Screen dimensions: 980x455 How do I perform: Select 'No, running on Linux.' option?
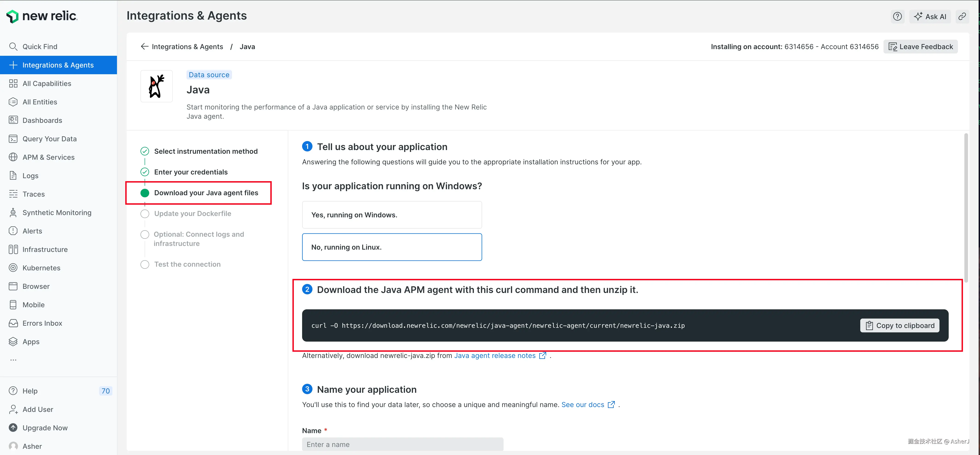[391, 247]
